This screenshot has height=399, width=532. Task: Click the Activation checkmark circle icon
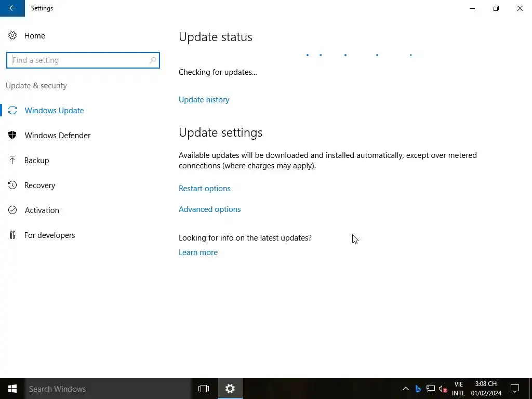(12, 210)
